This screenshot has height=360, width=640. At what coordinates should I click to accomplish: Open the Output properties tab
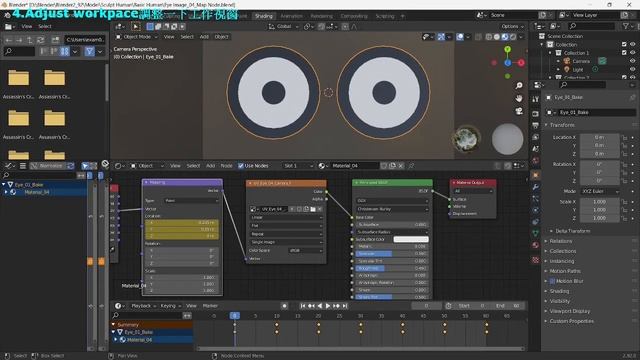point(536,125)
